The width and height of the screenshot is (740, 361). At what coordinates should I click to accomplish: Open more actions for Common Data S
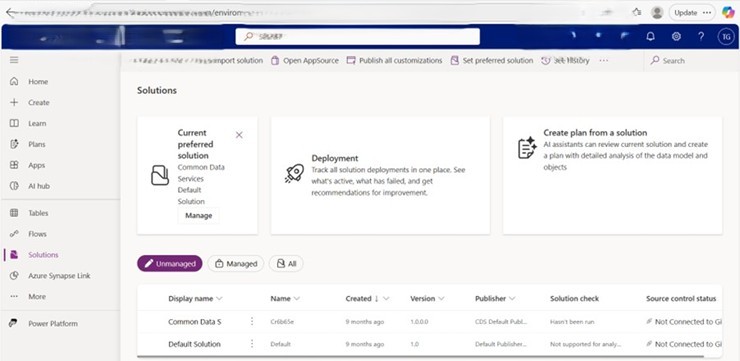tap(252, 321)
